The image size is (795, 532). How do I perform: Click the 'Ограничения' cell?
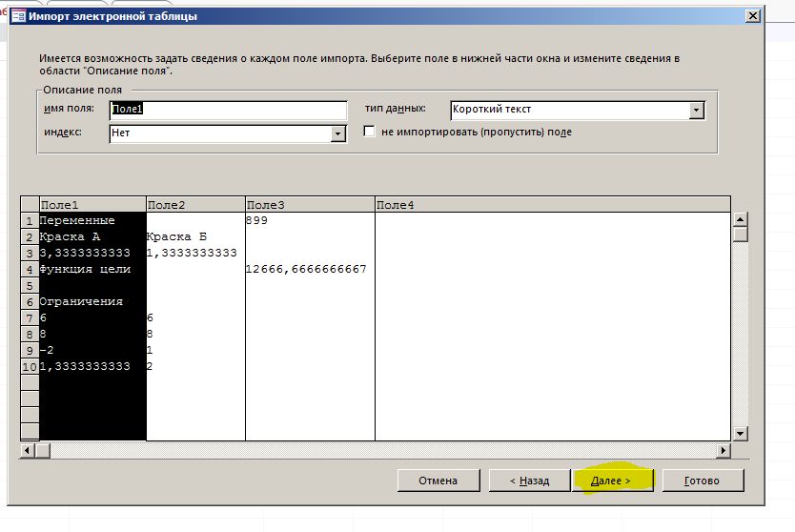click(x=92, y=302)
